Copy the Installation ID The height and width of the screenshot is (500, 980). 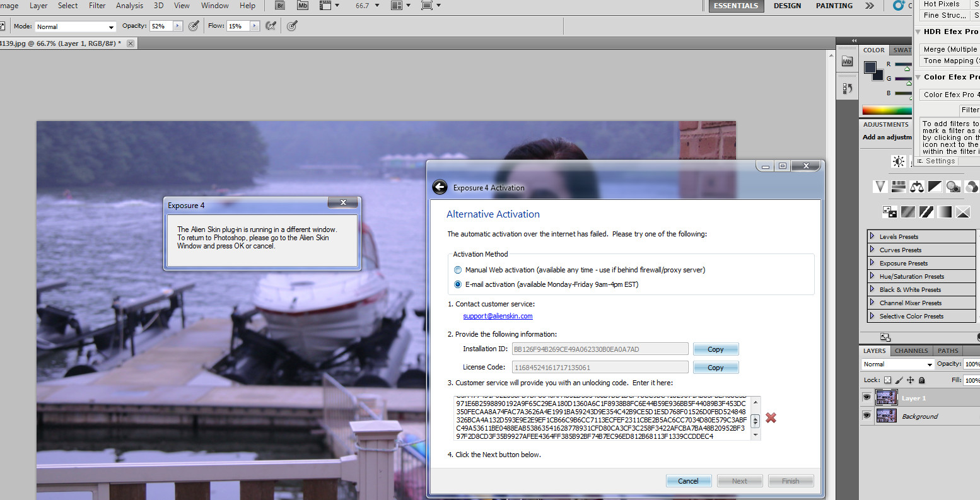[x=716, y=349]
